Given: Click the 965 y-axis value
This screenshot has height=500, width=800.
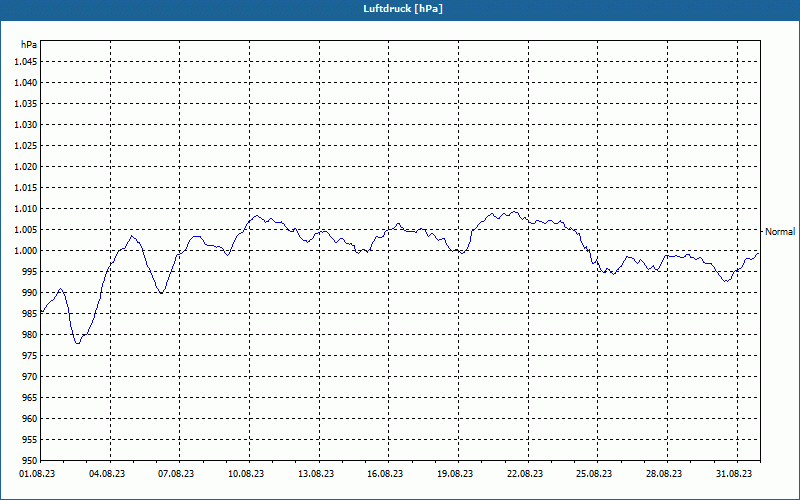Looking at the screenshot, I should point(29,397).
